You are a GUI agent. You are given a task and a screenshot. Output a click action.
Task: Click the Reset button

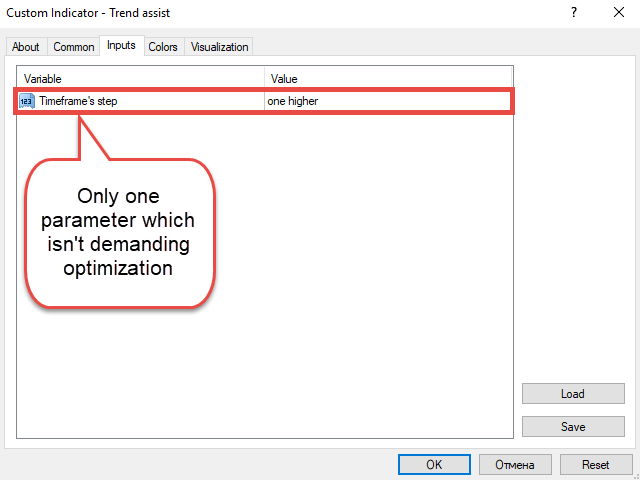(x=596, y=465)
